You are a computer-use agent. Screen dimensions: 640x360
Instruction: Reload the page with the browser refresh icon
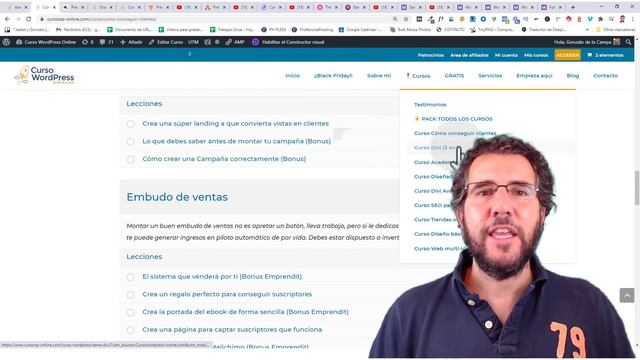pos(29,19)
